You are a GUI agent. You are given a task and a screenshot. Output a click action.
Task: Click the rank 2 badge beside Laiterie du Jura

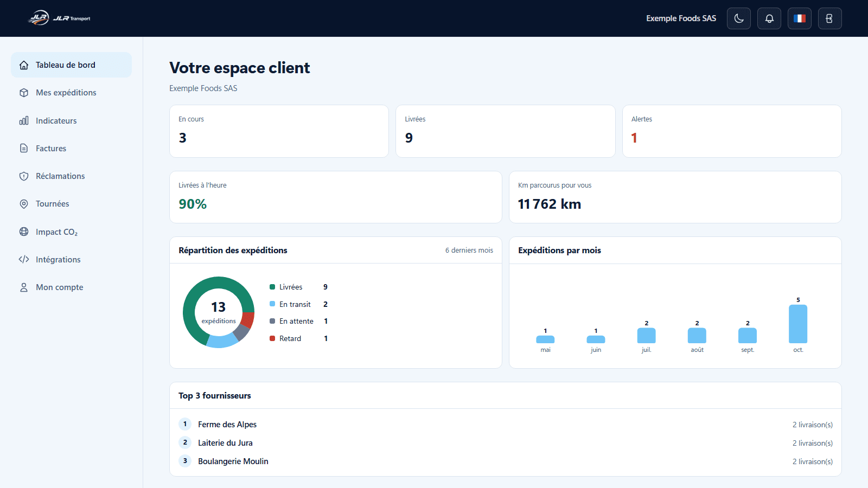(x=185, y=442)
